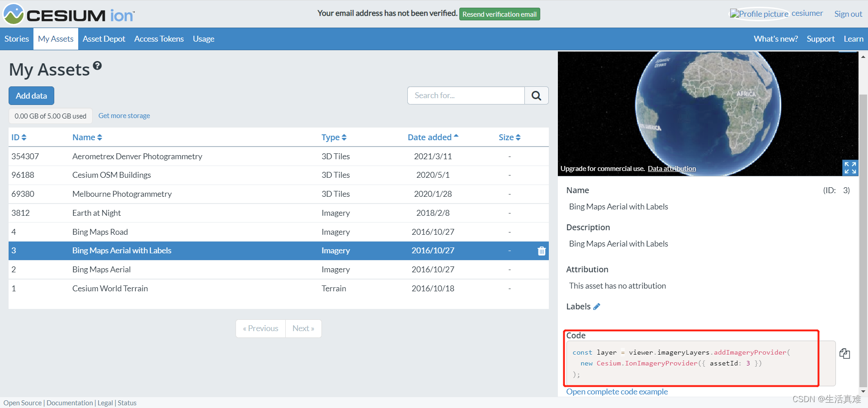Click the 2018/2/8 date cell
Screen dimensions: 868x408
coord(433,213)
